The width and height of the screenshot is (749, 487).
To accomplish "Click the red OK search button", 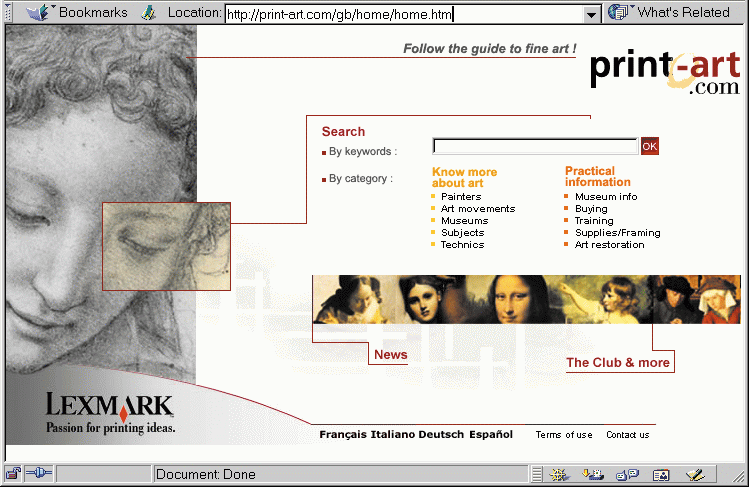I will (x=650, y=146).
